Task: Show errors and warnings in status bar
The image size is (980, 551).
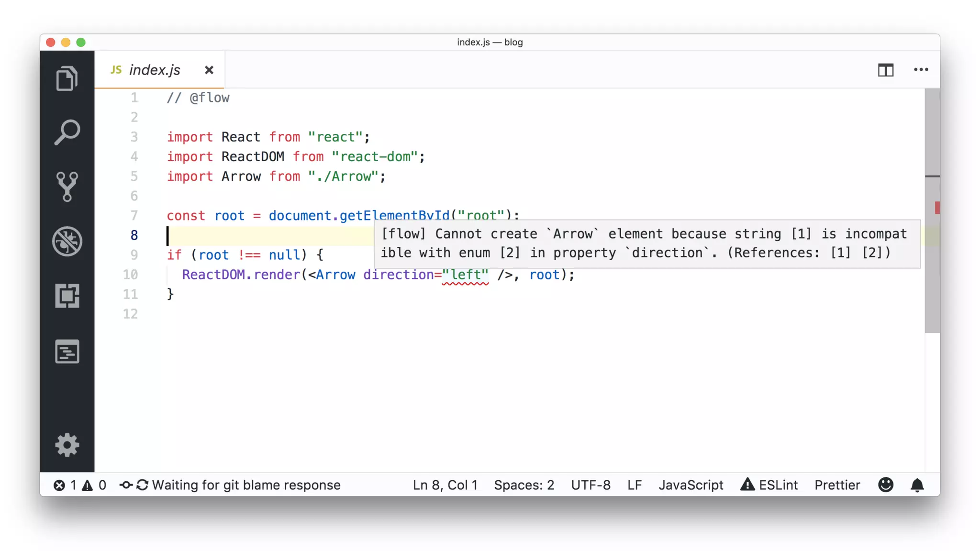Action: tap(79, 485)
